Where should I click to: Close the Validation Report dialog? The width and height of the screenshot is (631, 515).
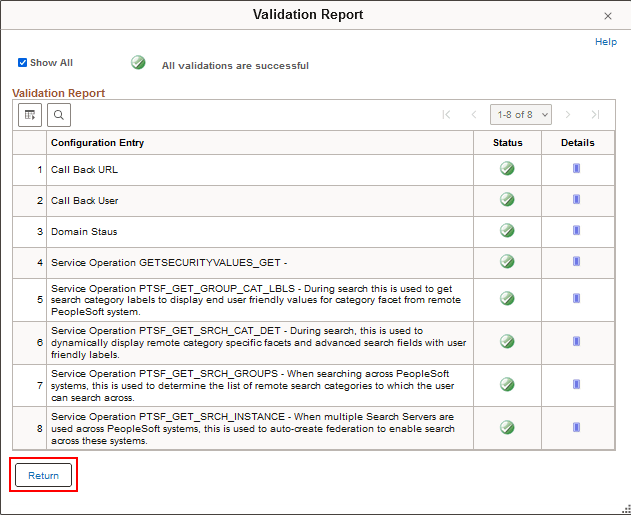tap(608, 16)
